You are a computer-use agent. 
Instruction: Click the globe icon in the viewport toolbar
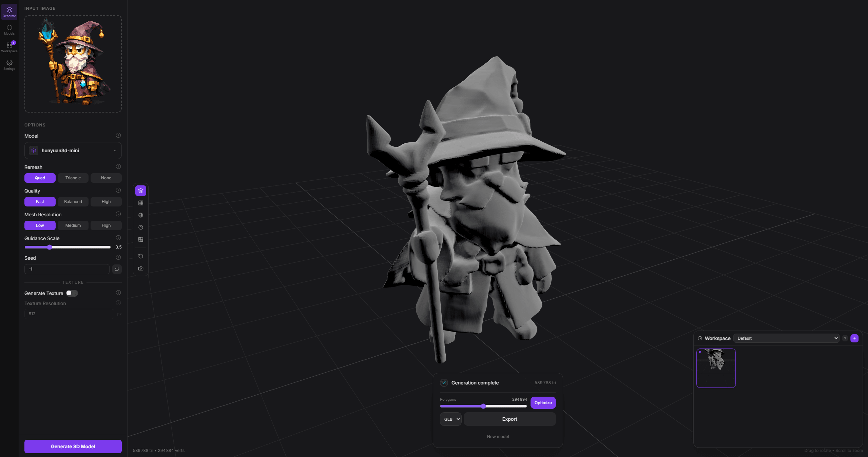click(140, 215)
